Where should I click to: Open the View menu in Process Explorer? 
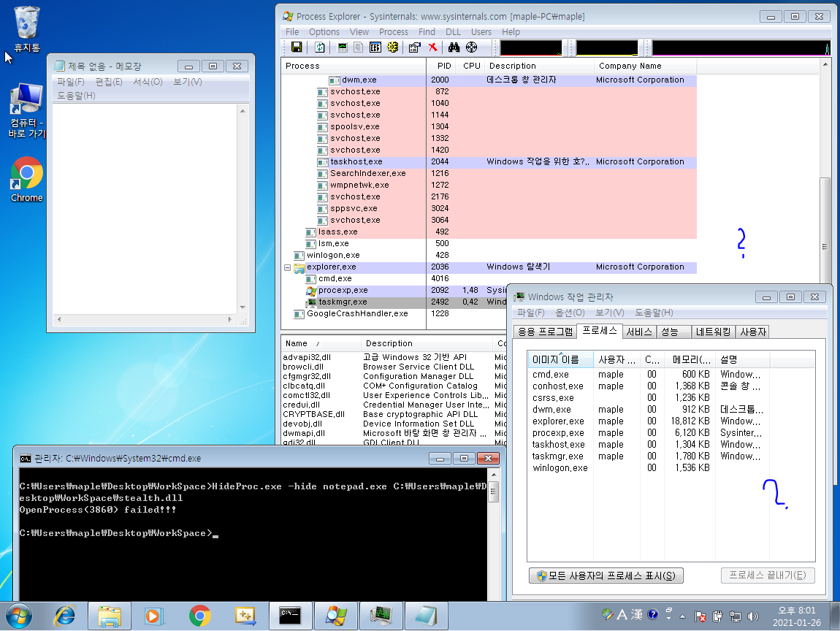point(359,32)
